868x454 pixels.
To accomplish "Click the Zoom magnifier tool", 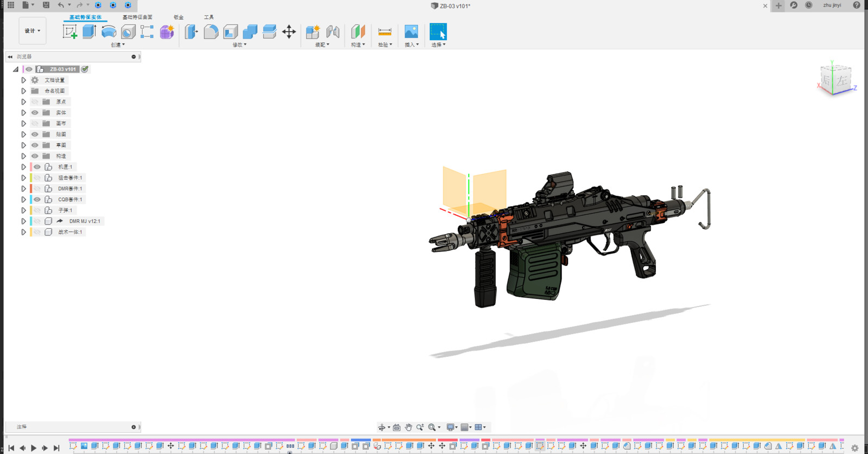I will (420, 427).
